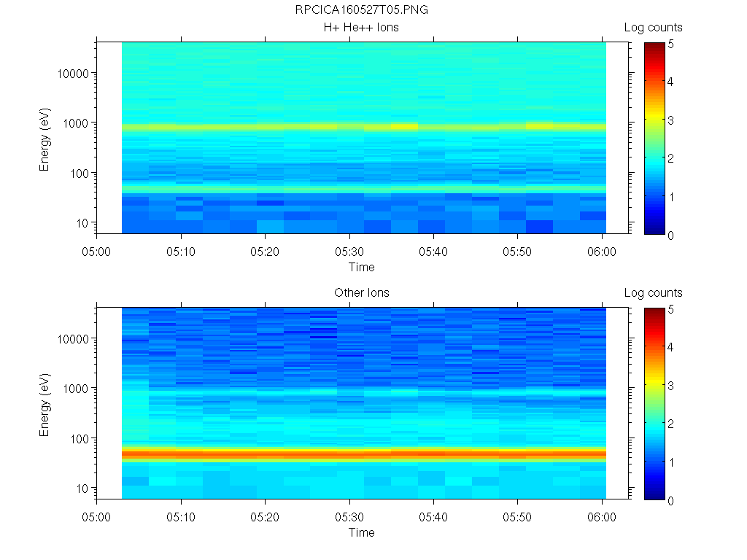Click the RPCICA160527T05.PNG title text

point(362,9)
